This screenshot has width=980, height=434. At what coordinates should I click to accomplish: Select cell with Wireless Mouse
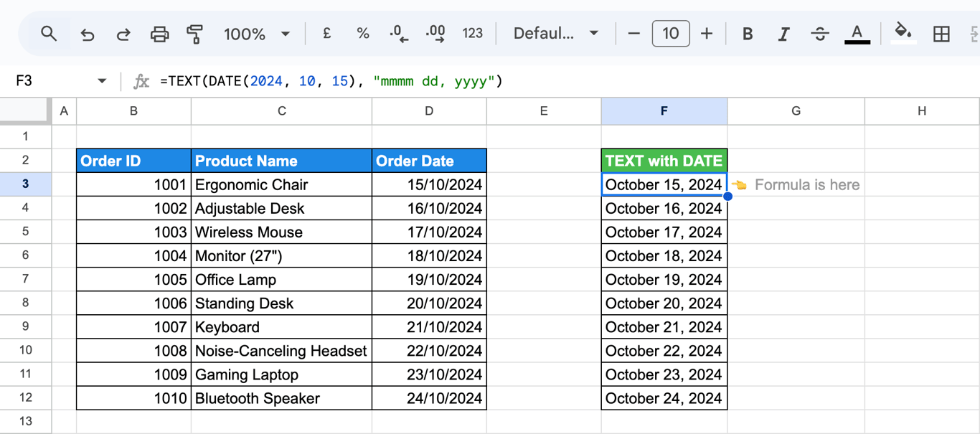(281, 232)
